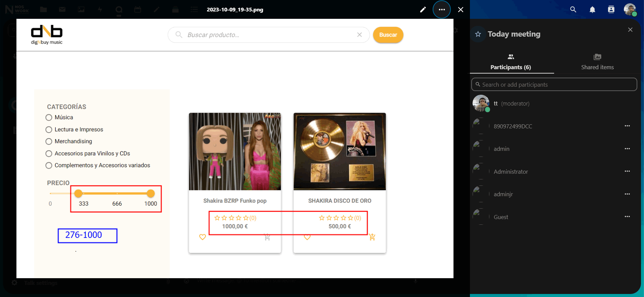Add DISCO DE ORO to cart icon

[372, 237]
